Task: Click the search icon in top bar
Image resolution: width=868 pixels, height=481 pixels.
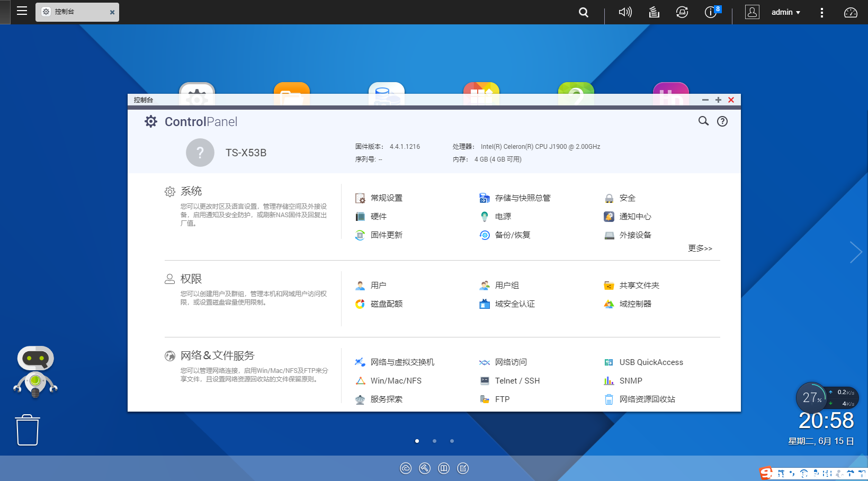Action: tap(584, 12)
